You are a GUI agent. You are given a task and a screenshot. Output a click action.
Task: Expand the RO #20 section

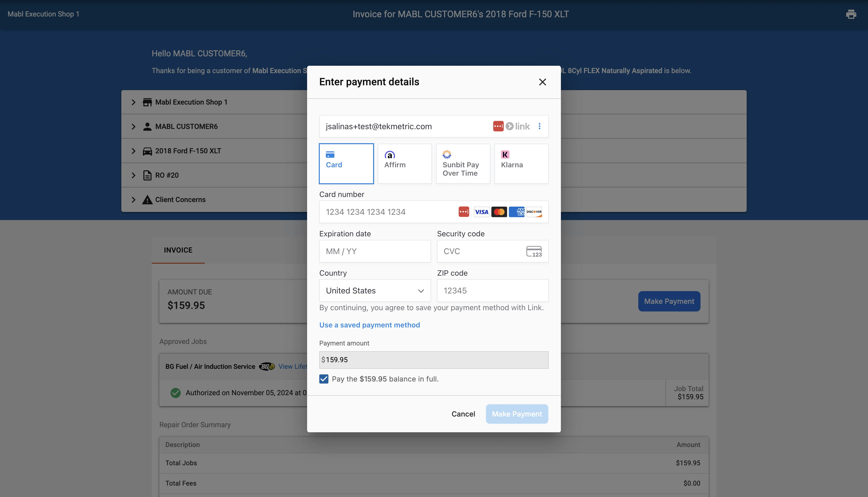pyautogui.click(x=133, y=175)
